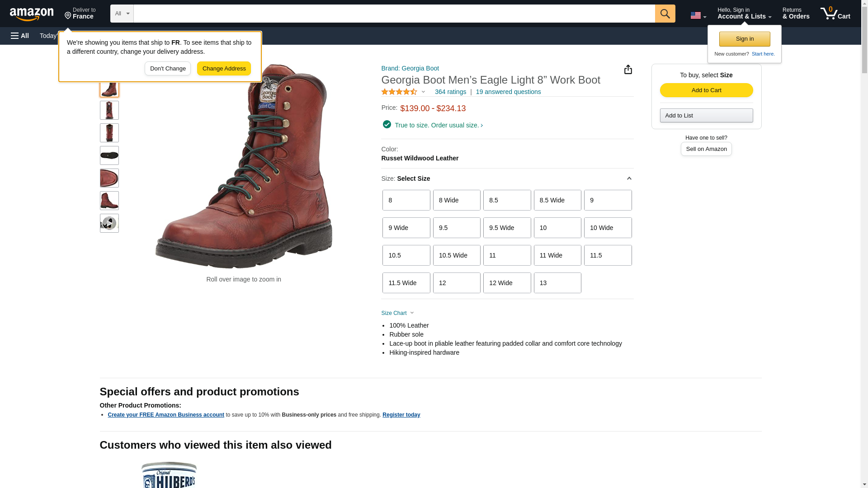Select size 10.5
This screenshot has width=868, height=488.
406,255
